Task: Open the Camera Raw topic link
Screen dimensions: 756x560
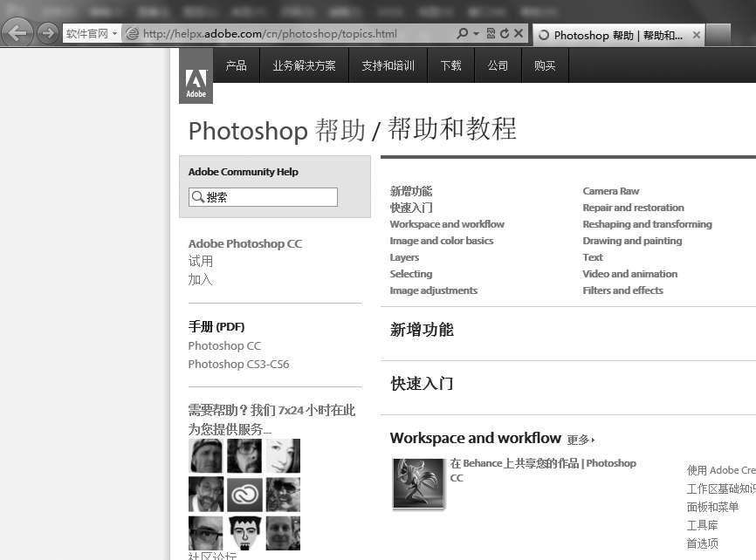Action: tap(610, 191)
